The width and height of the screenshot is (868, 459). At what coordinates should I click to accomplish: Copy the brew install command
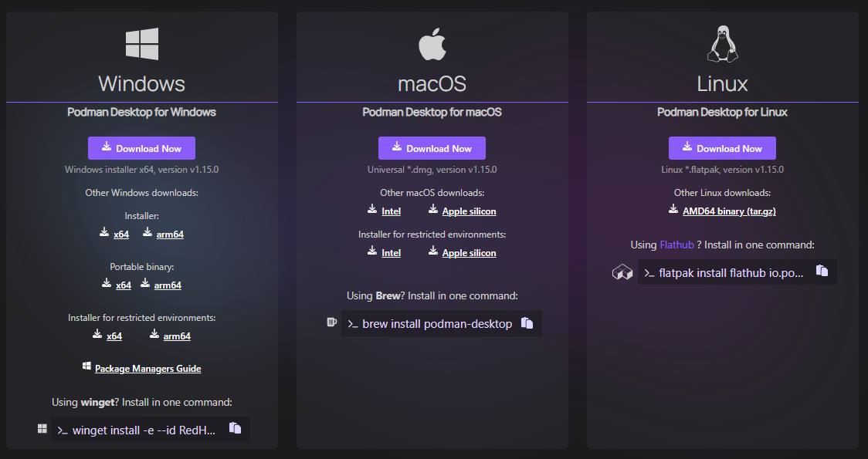(x=527, y=323)
